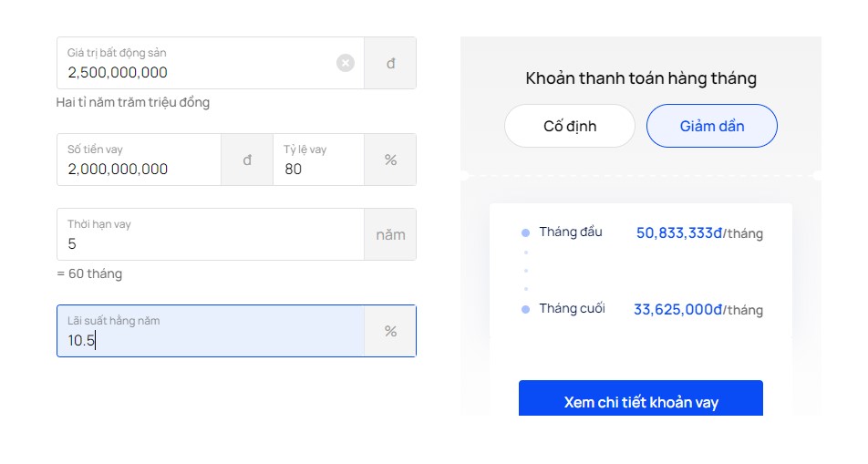This screenshot has width=868, height=464.
Task: Select the Cố định payment option
Action: (x=570, y=126)
